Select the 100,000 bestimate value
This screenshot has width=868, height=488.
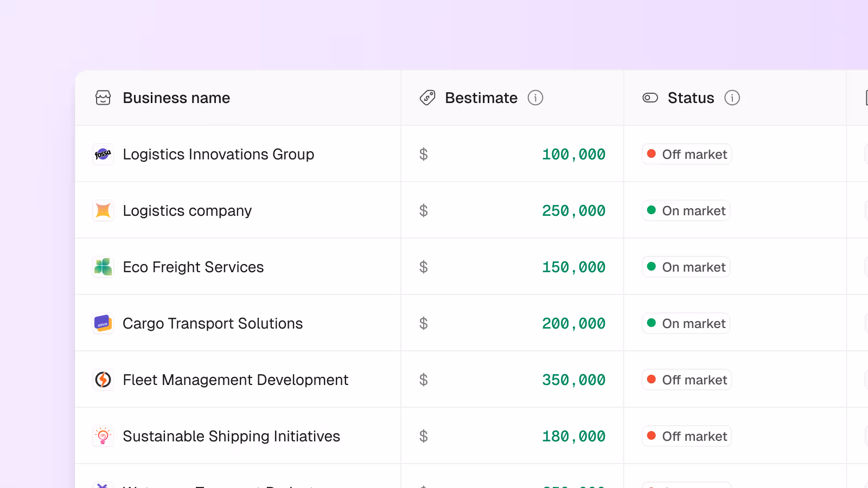574,155
